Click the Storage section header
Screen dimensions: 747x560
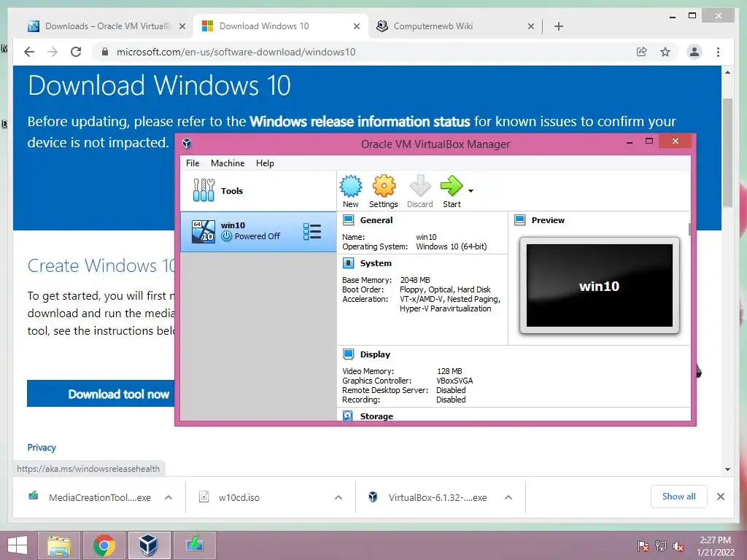pos(376,416)
